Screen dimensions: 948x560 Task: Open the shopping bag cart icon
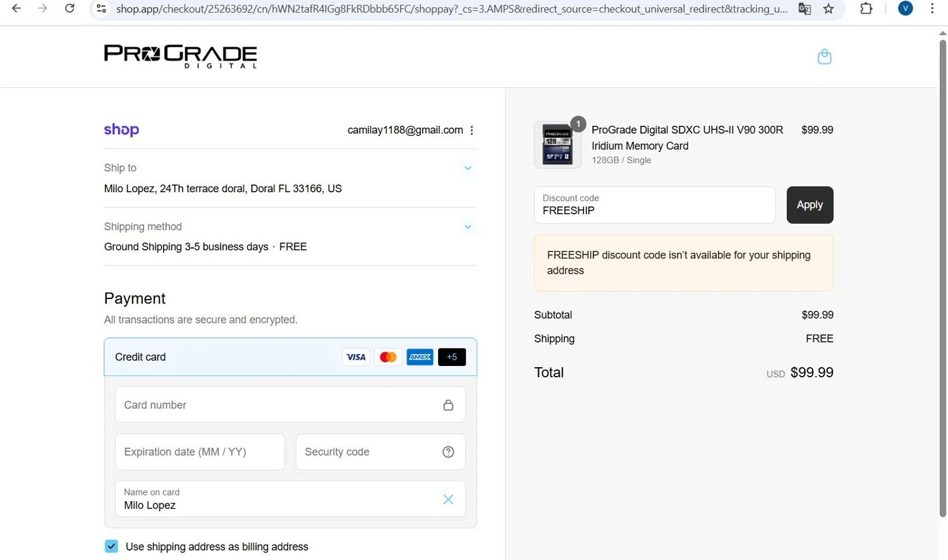[824, 57]
